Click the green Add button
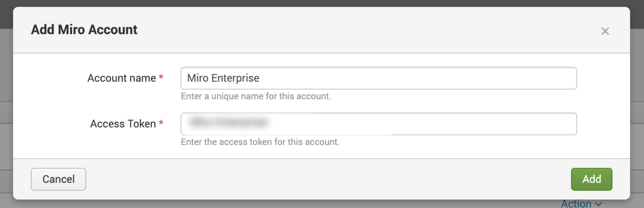This screenshot has width=644, height=208. (x=591, y=179)
